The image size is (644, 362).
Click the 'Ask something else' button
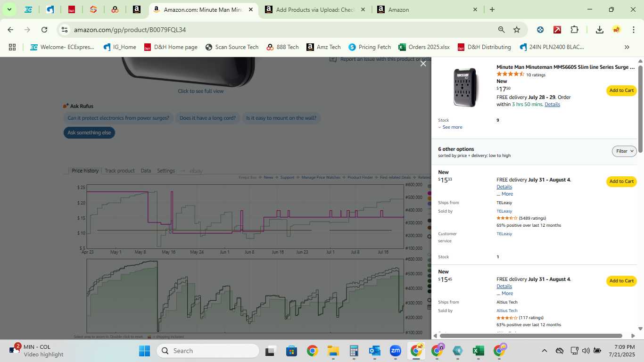(89, 132)
